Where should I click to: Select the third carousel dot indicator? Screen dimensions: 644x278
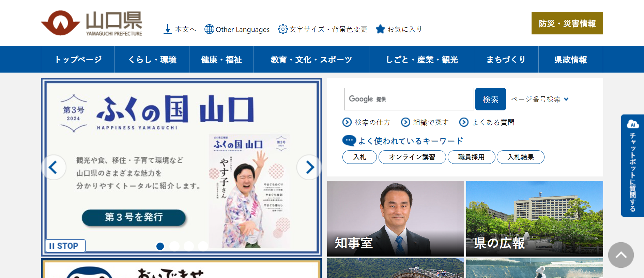pos(189,246)
